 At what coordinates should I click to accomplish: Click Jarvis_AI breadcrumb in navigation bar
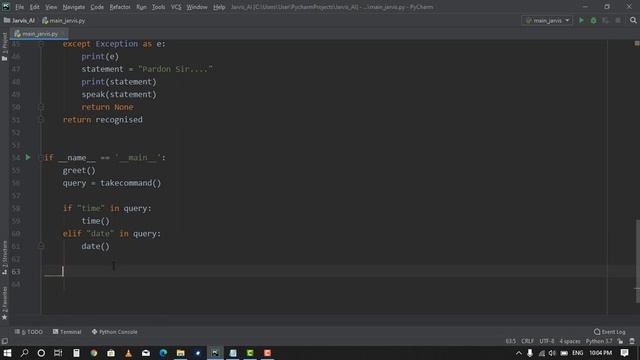click(19, 20)
